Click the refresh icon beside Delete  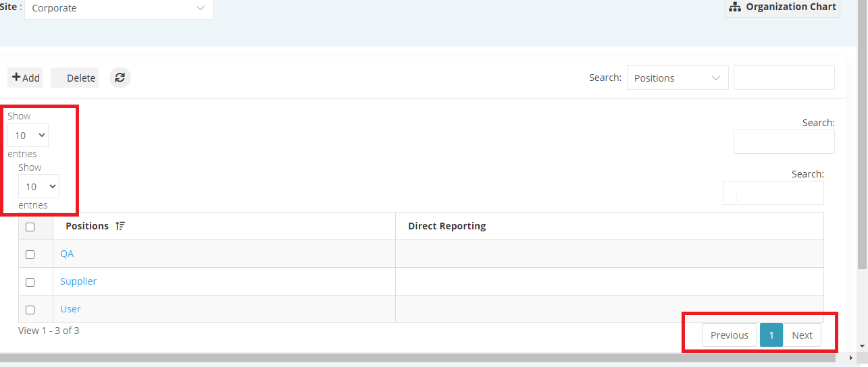pyautogui.click(x=120, y=78)
